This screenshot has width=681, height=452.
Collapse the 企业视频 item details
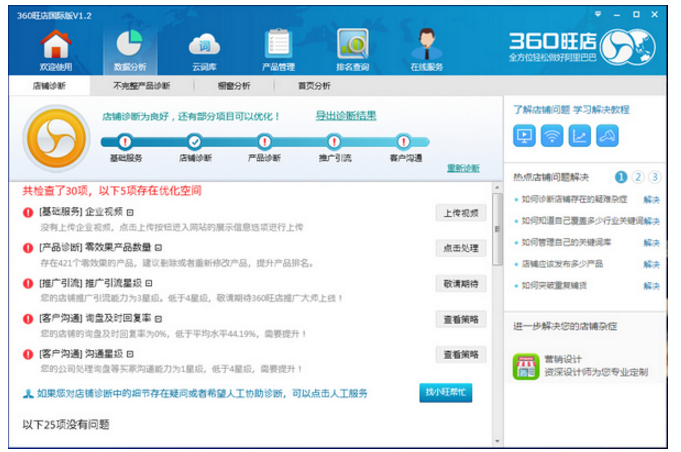click(x=130, y=212)
